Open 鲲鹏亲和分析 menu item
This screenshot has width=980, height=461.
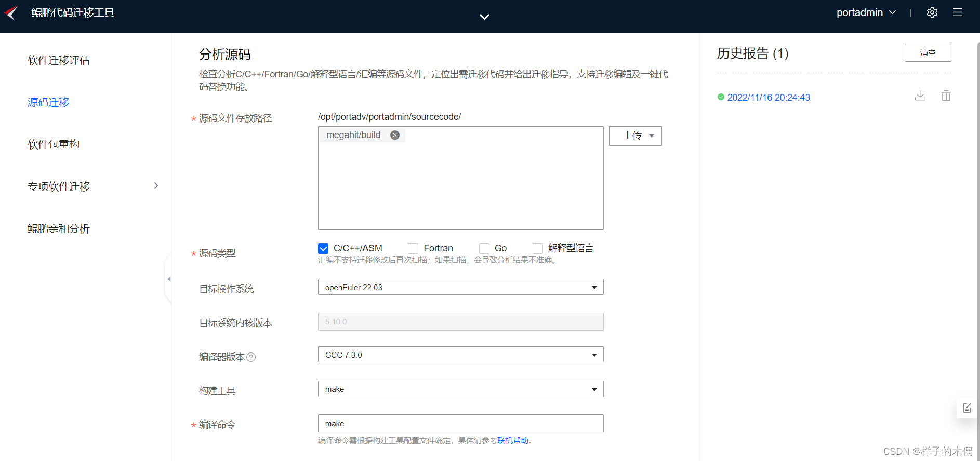59,228
